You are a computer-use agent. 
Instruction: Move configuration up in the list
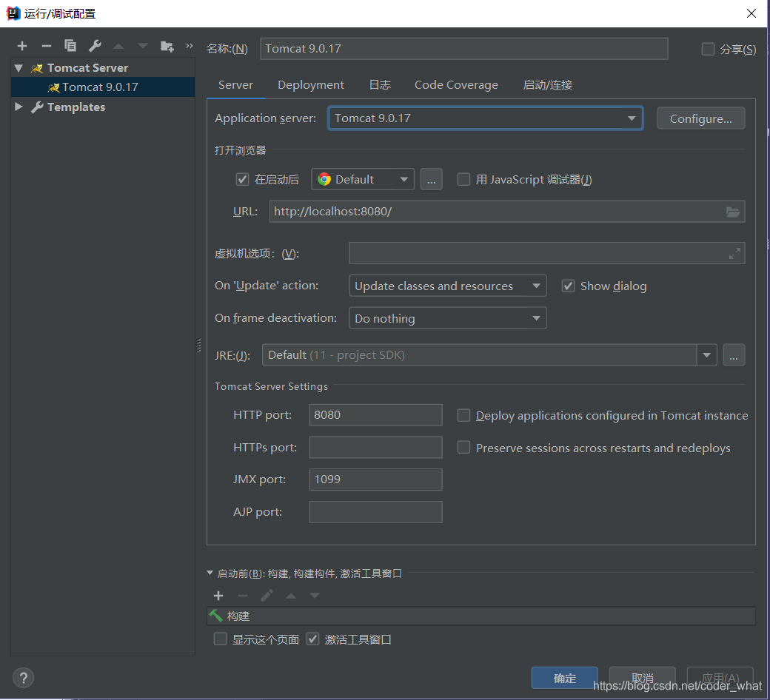point(118,46)
